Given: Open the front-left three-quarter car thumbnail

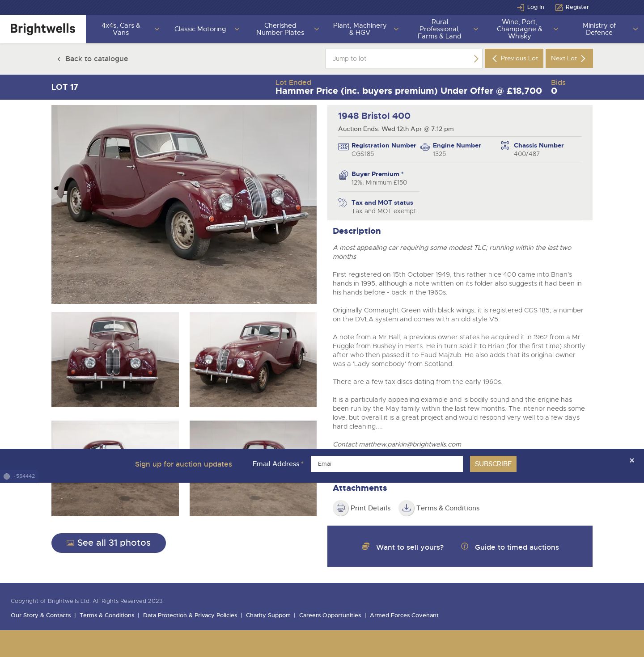Looking at the screenshot, I should click(x=253, y=359).
